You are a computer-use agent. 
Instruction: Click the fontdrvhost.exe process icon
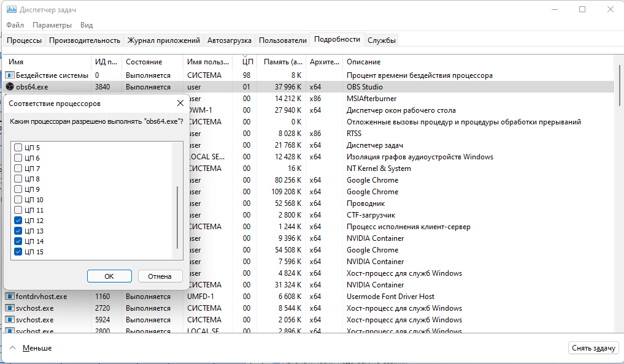(x=10, y=297)
